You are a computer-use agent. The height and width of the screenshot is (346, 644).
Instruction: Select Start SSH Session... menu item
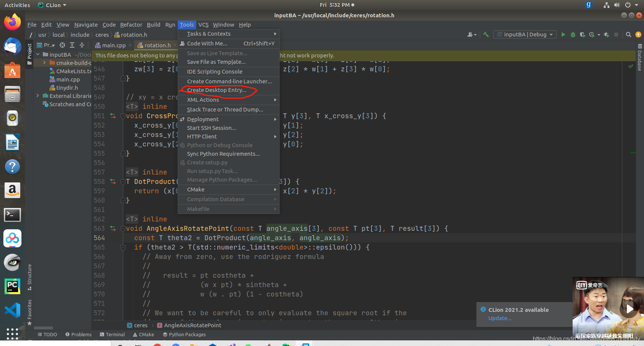click(228, 128)
